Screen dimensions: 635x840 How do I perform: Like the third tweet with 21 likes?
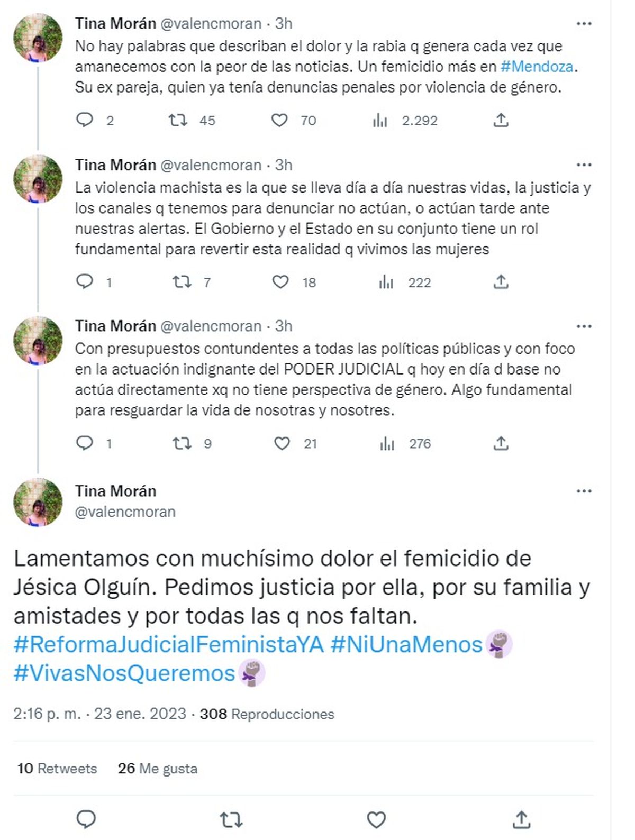(x=282, y=443)
